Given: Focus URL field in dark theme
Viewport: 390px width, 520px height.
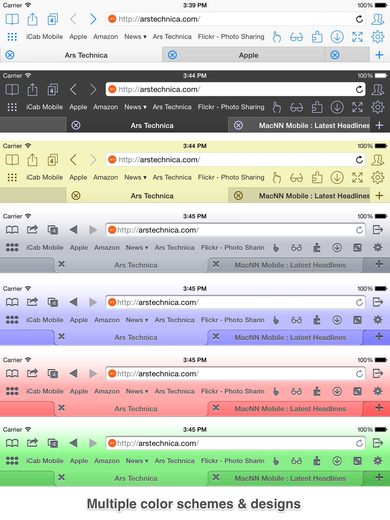Looking at the screenshot, I should click(235, 89).
